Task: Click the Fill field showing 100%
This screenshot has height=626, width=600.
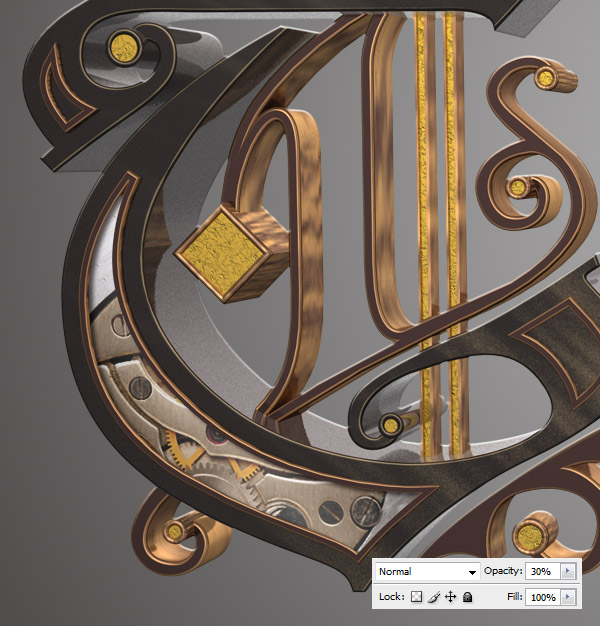Action: (543, 597)
